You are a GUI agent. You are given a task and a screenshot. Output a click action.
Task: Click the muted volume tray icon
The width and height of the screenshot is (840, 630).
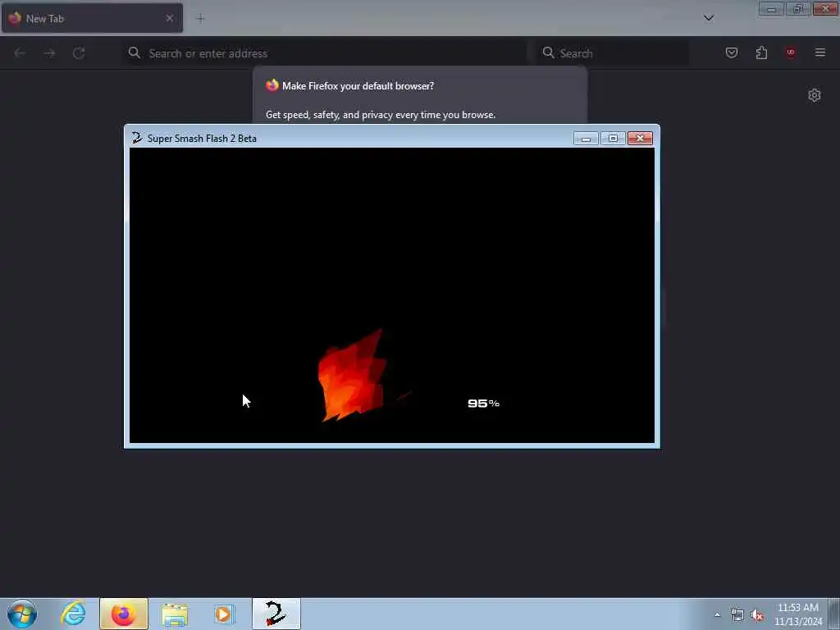[x=757, y=615]
